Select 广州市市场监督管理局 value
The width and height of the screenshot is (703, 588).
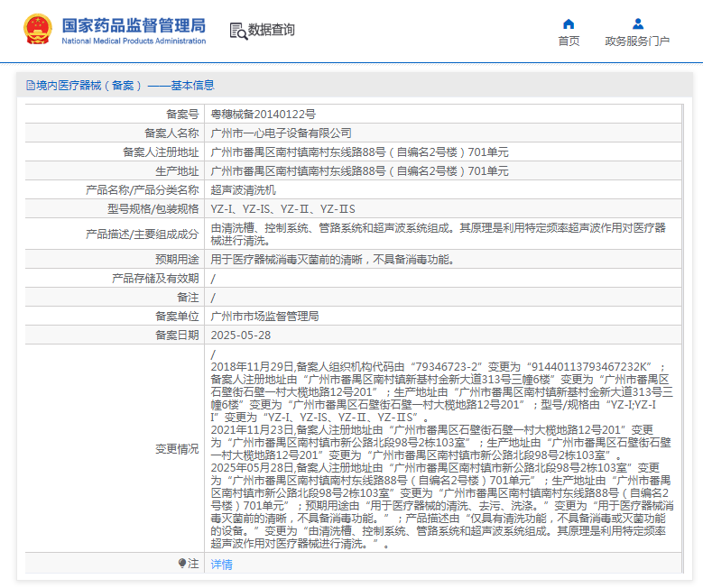(264, 316)
